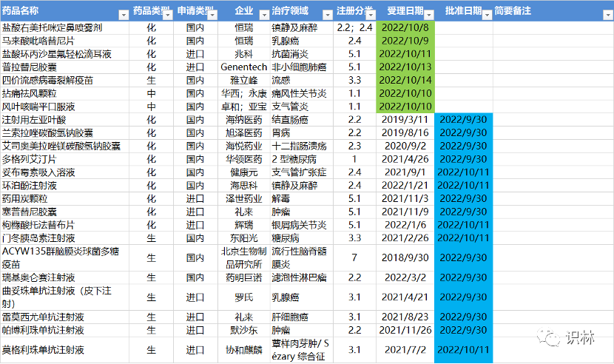This screenshot has height=364, width=614.
Task: Click the 2018/9/30 acceptance date cell
Action: click(405, 257)
